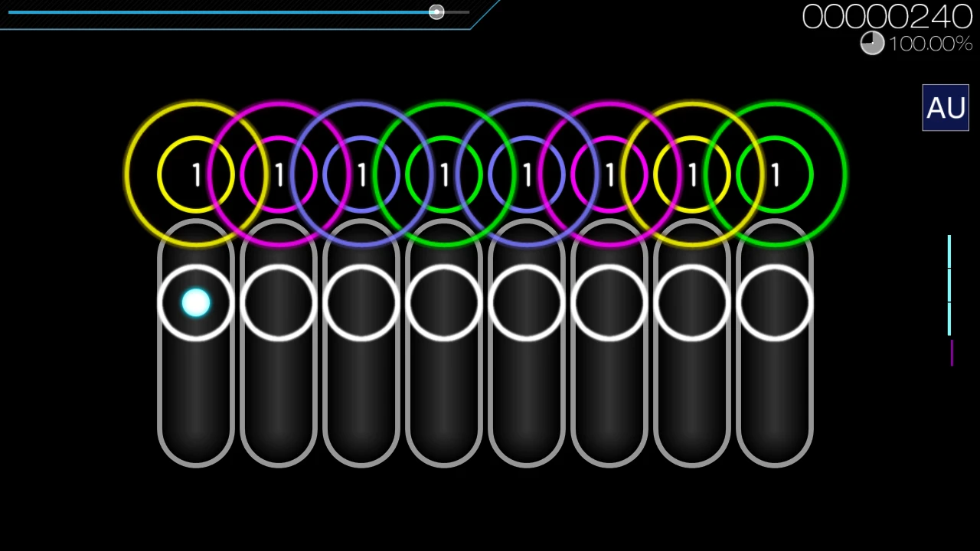This screenshot has width=980, height=551.
Task: Click white ring in fourth slider track
Action: pos(444,303)
